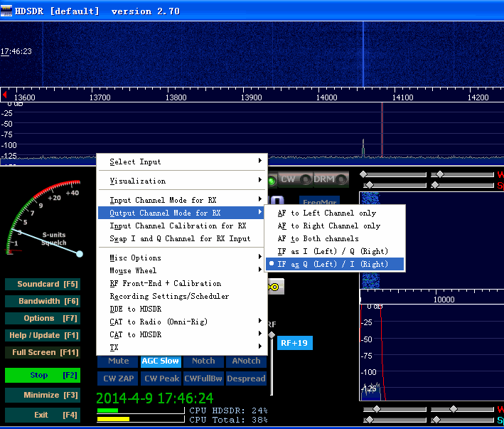Screen dimensions: 504x429
Task: Click the Minimize [F3] button
Action: (43, 395)
